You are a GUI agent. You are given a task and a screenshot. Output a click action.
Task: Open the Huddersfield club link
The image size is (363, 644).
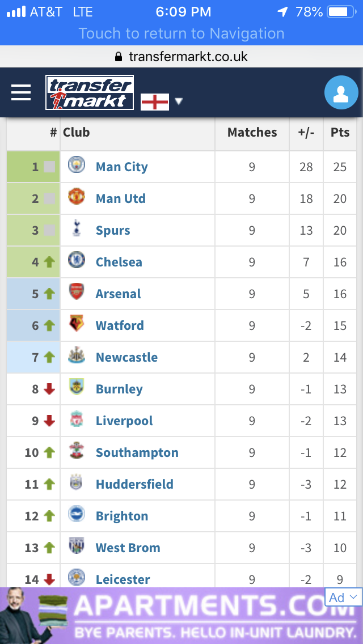coord(134,484)
